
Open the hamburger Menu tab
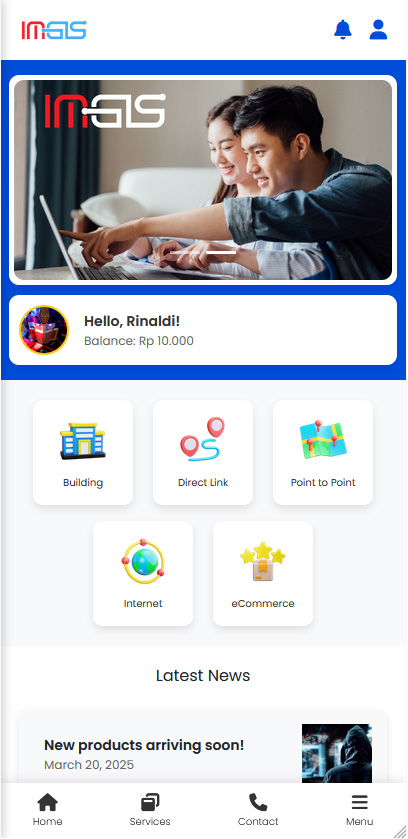pyautogui.click(x=359, y=810)
